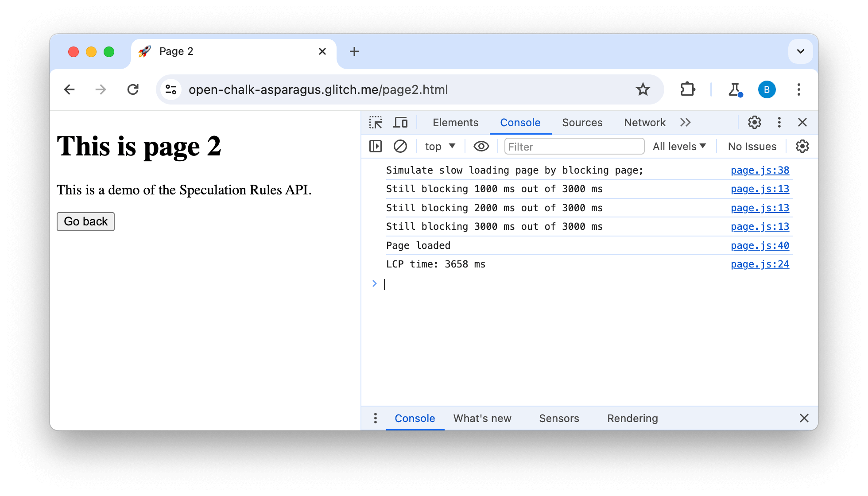Open the All levels log filter dropdown
The width and height of the screenshot is (868, 496).
[680, 146]
